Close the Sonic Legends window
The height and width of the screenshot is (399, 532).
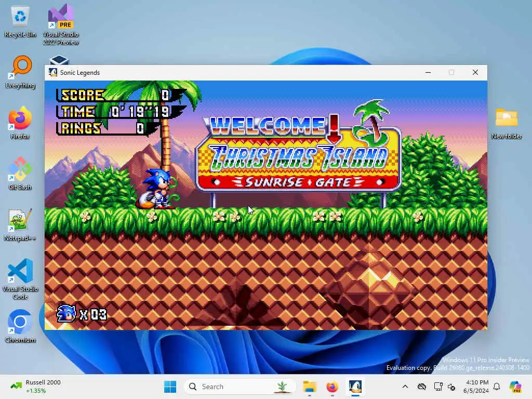[x=475, y=72]
